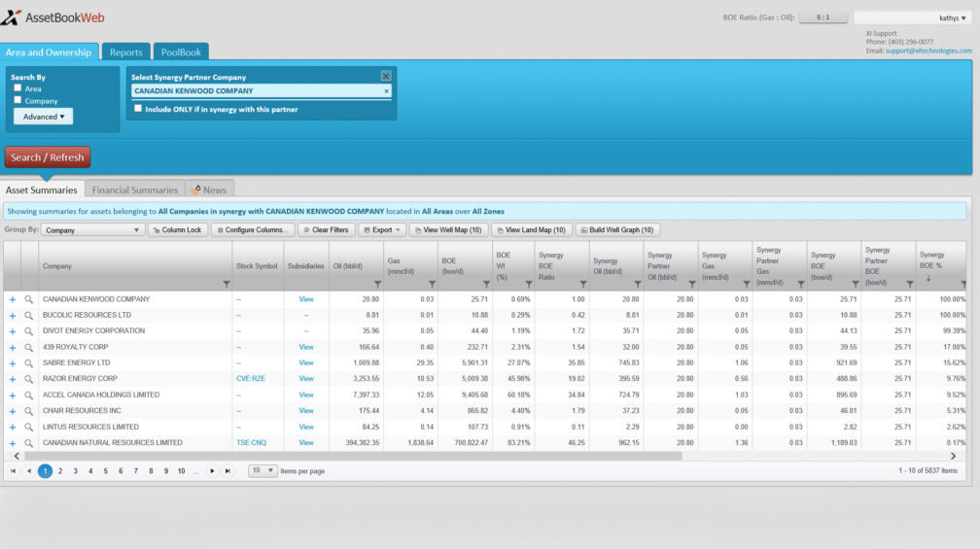980x549 pixels.
Task: Clear the CANADIAN KENWOOD COMPANY partner selection
Action: coord(386,91)
